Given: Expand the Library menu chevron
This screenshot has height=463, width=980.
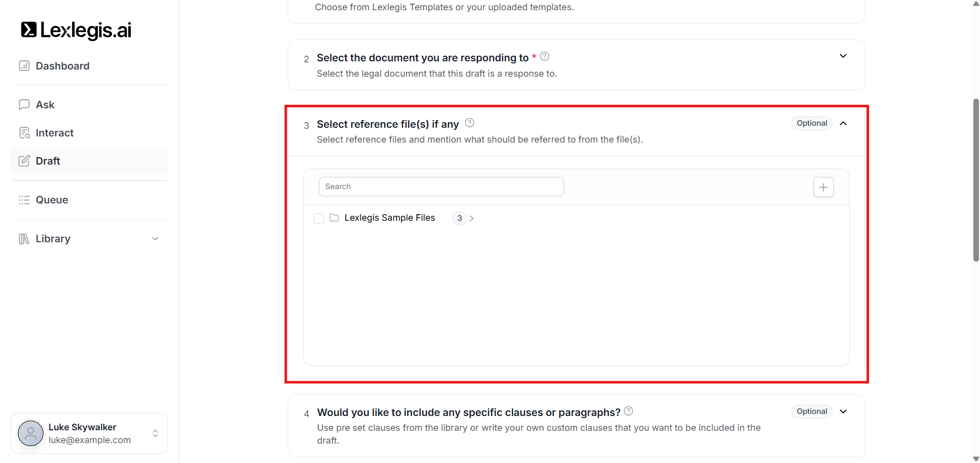Looking at the screenshot, I should pos(155,239).
